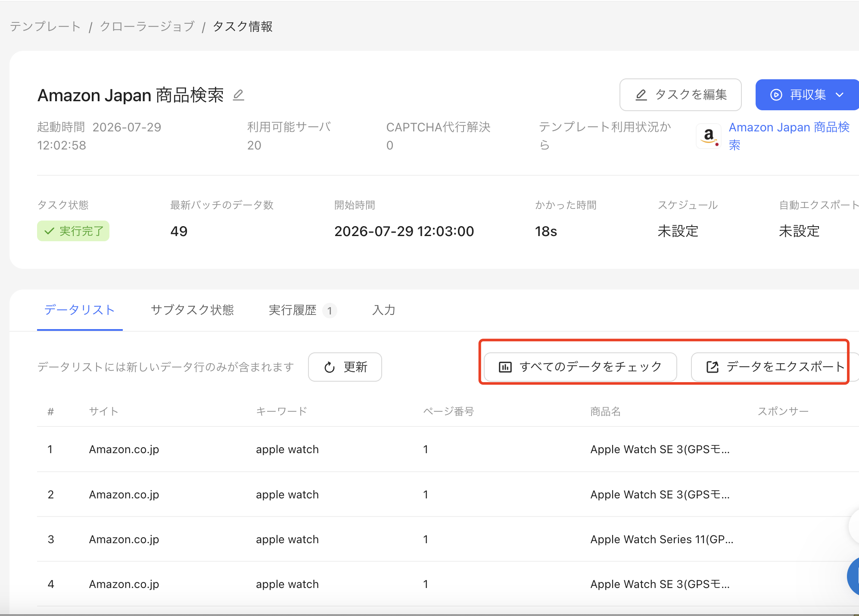
Task: Click the pencil icon beside task title
Action: (x=238, y=95)
